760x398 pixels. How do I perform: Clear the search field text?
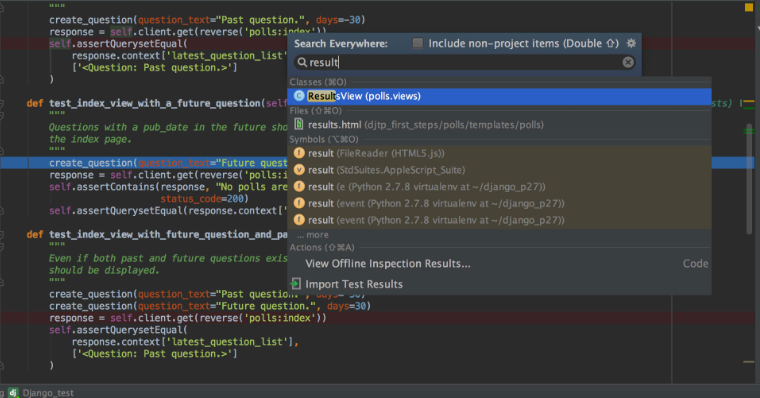[x=628, y=62]
